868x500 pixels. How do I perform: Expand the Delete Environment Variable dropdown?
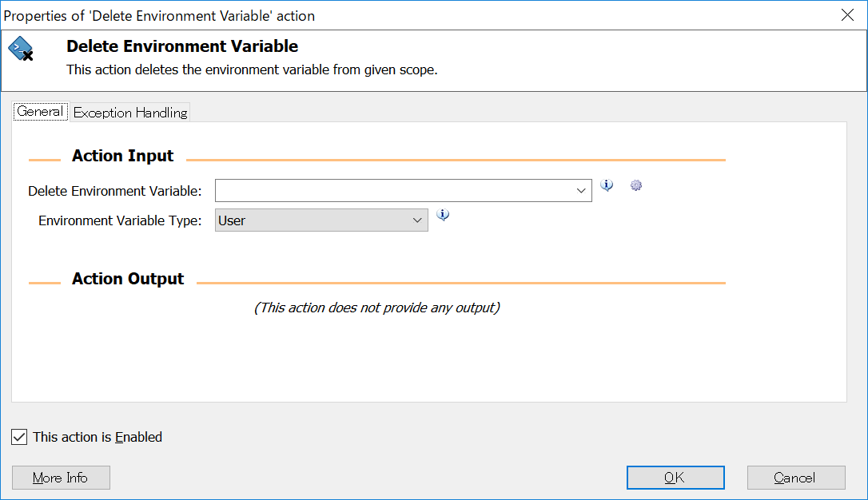coord(581,190)
